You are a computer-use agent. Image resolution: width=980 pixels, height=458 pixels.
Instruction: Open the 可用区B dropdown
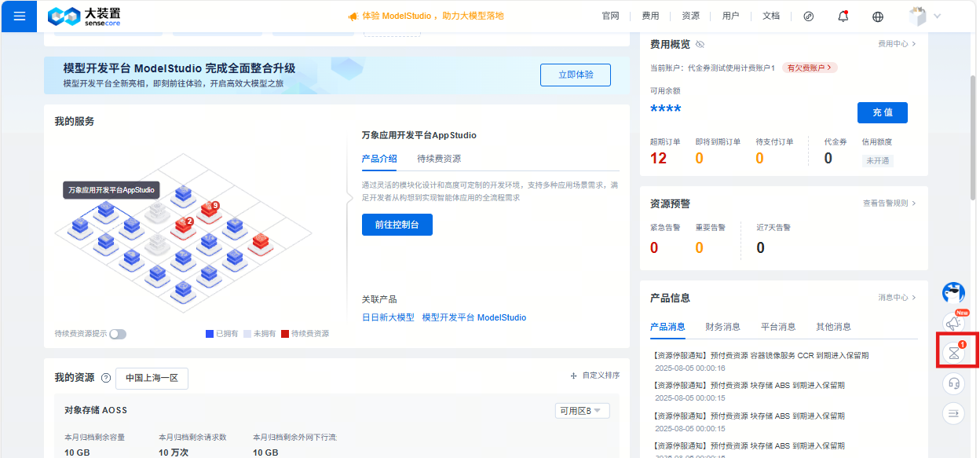pyautogui.click(x=582, y=411)
